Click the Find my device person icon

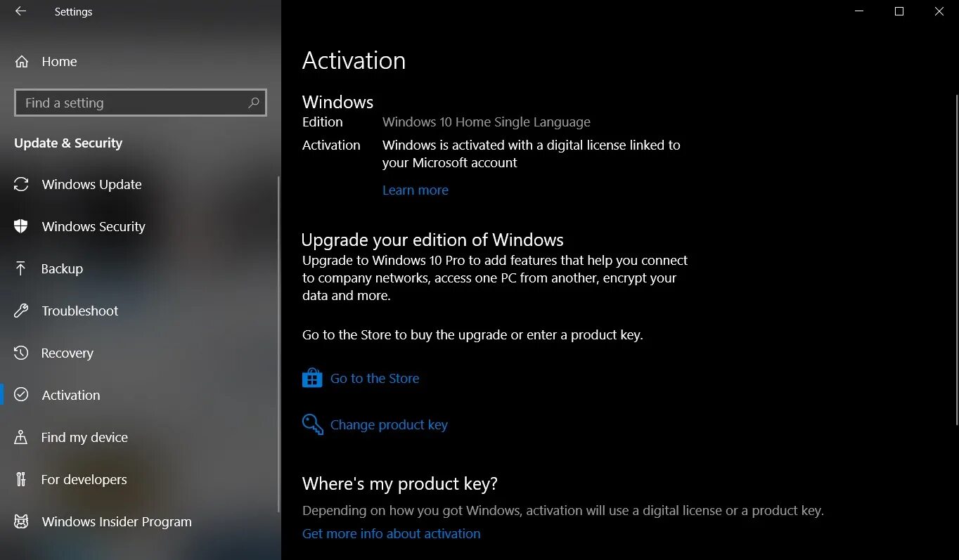click(x=21, y=437)
